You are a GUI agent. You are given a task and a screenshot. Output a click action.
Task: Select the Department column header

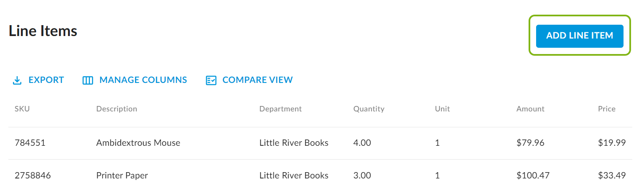pyautogui.click(x=281, y=109)
